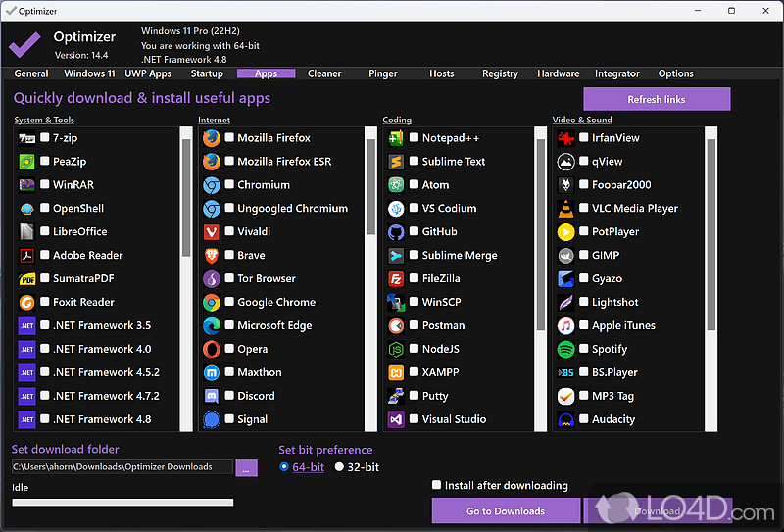
Task: Click the 7-zip app icon
Action: 27,138
